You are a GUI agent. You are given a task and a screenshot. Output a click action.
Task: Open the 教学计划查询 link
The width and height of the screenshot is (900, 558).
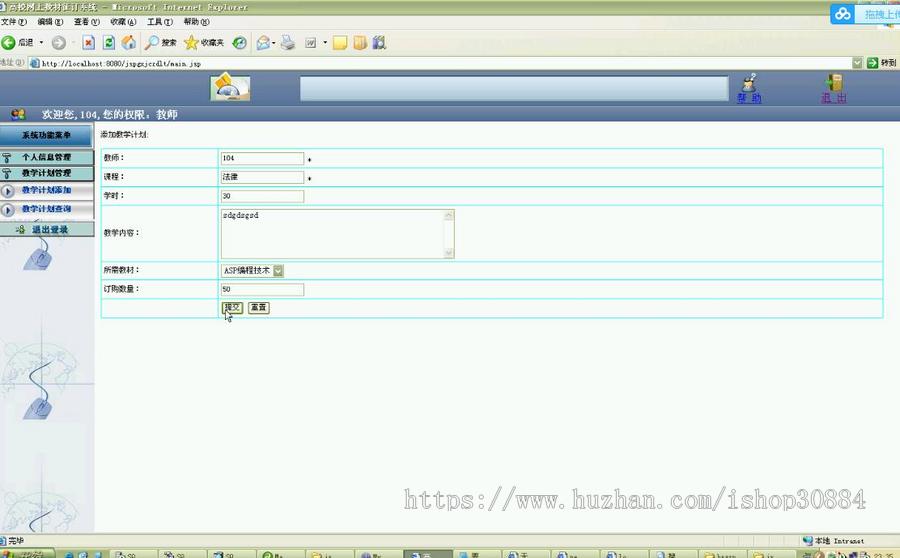[x=46, y=209]
